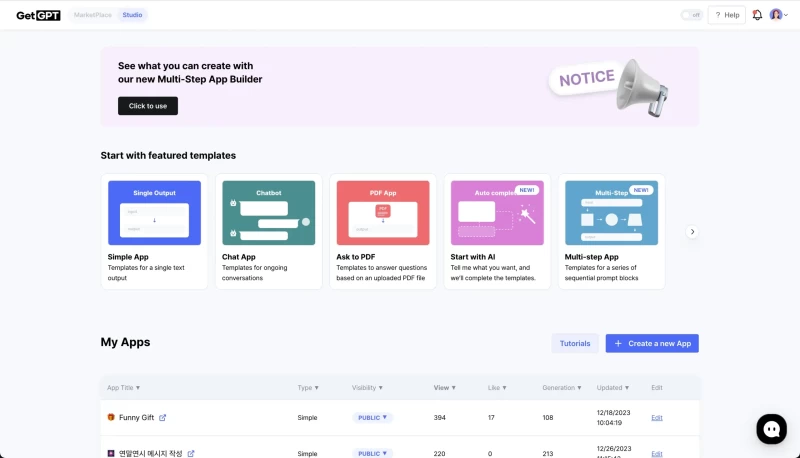Click the 연말연시 메시지 작성 title
The image size is (800, 458).
151,453
